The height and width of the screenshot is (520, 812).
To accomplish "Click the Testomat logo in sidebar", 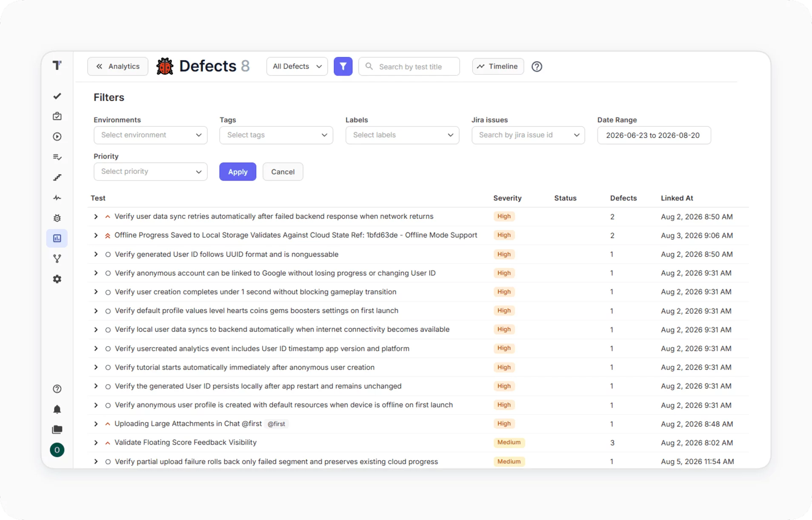I will 57,66.
